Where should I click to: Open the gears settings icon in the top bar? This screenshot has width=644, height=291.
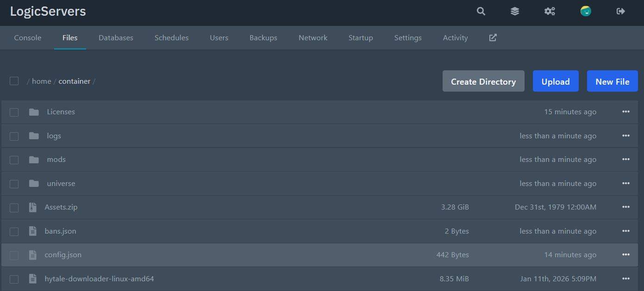tap(550, 11)
